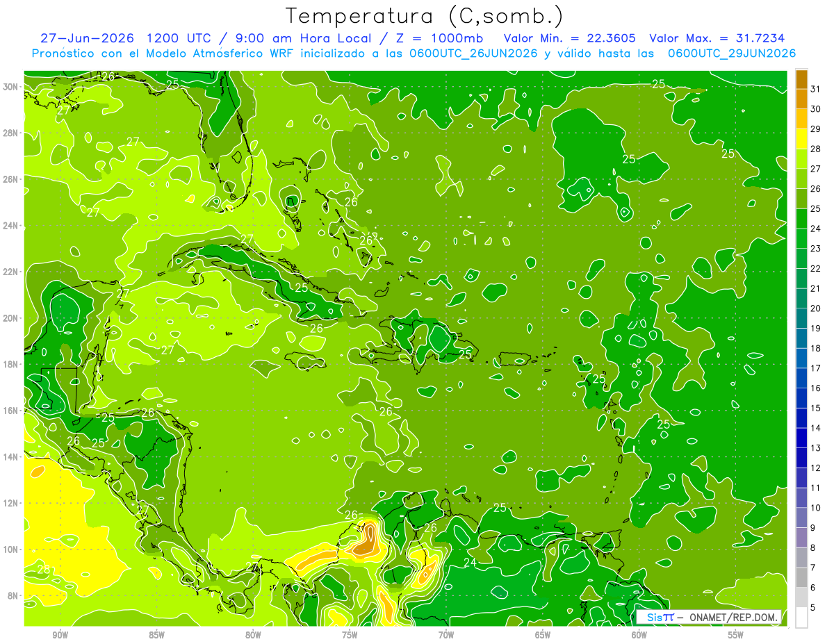Click the value 13 on the color scale

point(815,447)
